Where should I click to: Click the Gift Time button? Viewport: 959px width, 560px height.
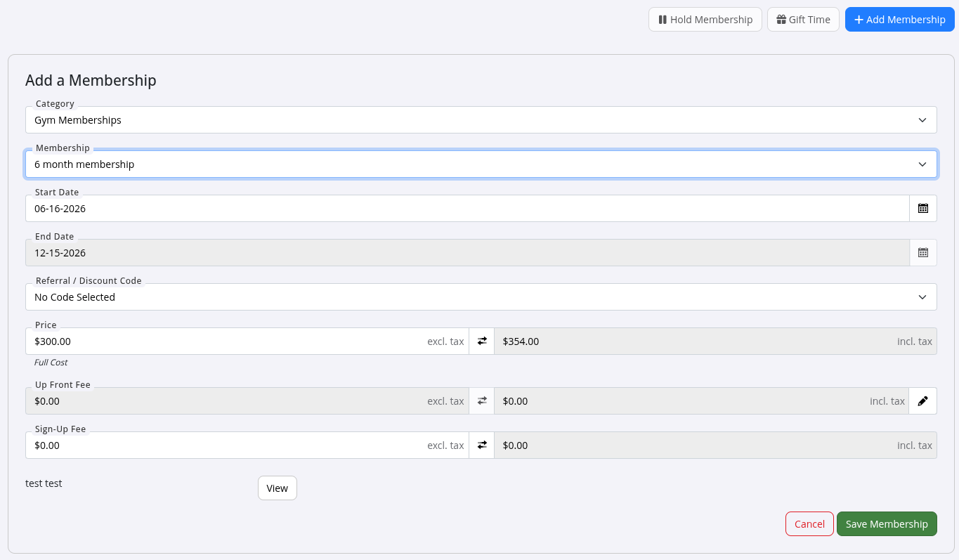tap(804, 20)
